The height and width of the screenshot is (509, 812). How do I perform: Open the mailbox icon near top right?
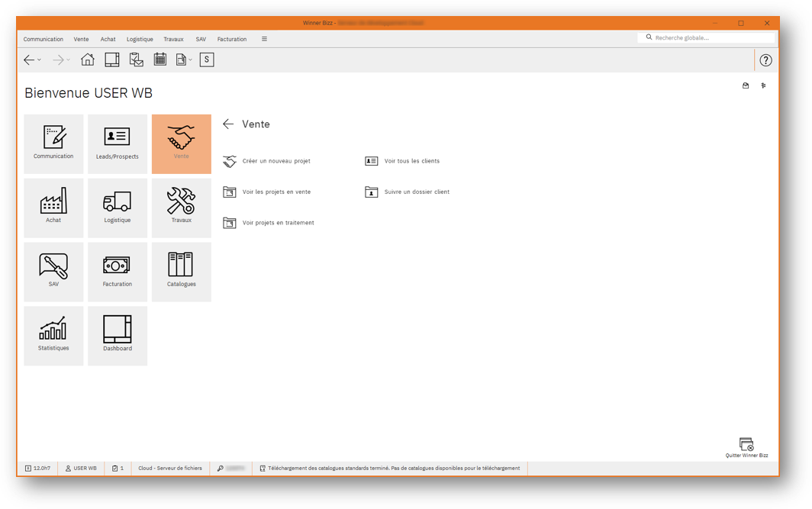click(746, 85)
